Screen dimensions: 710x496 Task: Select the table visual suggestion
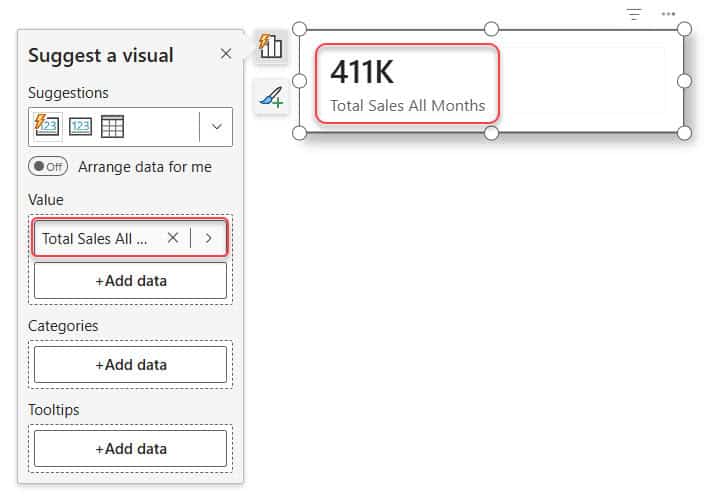pos(112,126)
